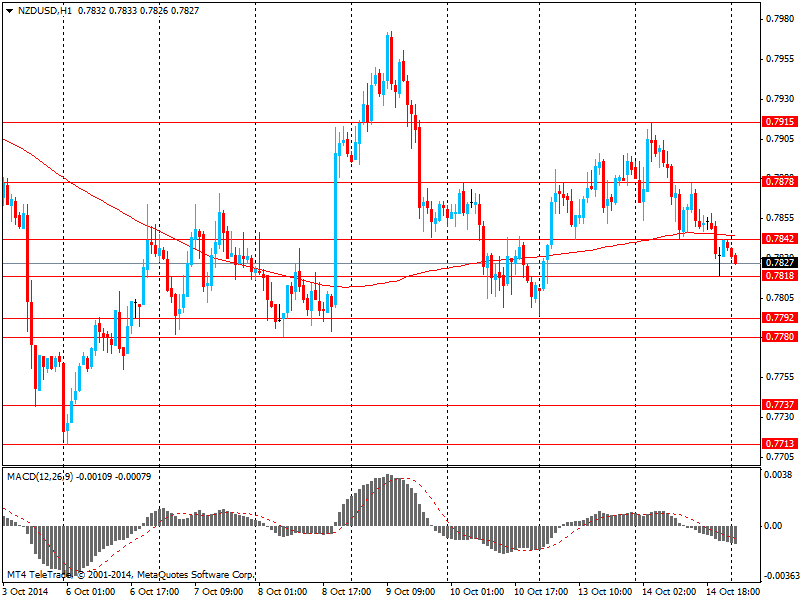Viewport: 800px width, 600px height.
Task: Click the 0.7737 support level label
Action: point(779,405)
